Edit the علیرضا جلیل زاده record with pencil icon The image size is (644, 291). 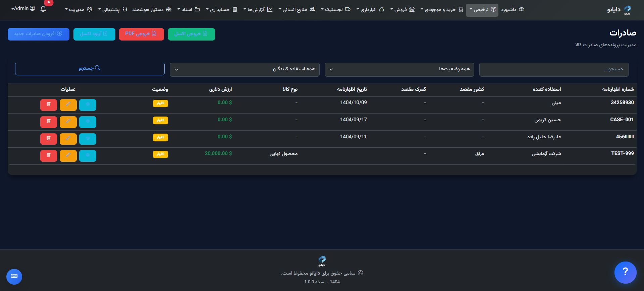[x=68, y=139]
